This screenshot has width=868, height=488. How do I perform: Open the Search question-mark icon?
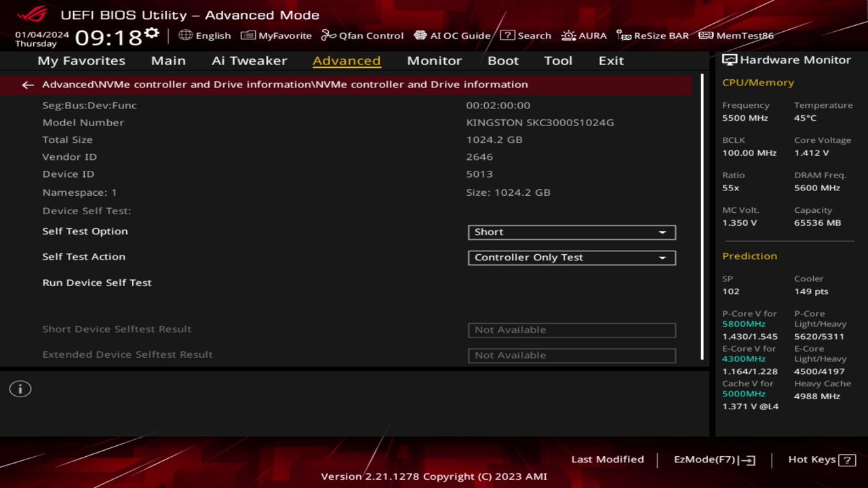(x=507, y=35)
